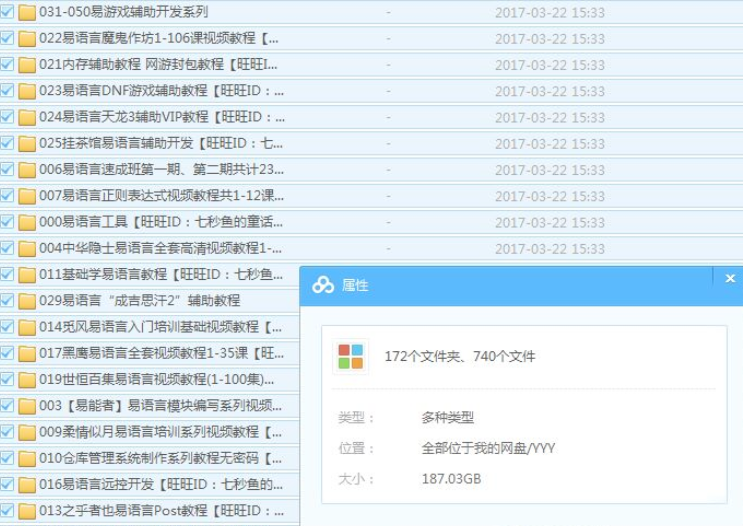Open folder 013之乎者也易语言Post教程
This screenshot has height=526, width=743.
click(x=161, y=511)
